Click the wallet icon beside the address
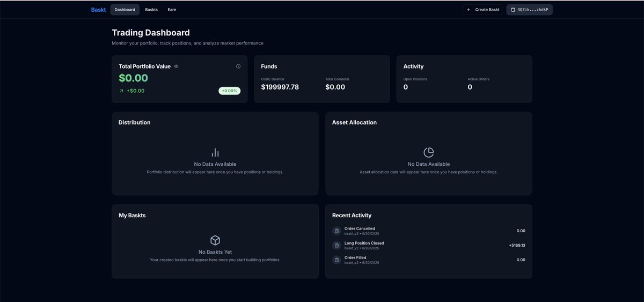The height and width of the screenshot is (302, 644). [513, 10]
